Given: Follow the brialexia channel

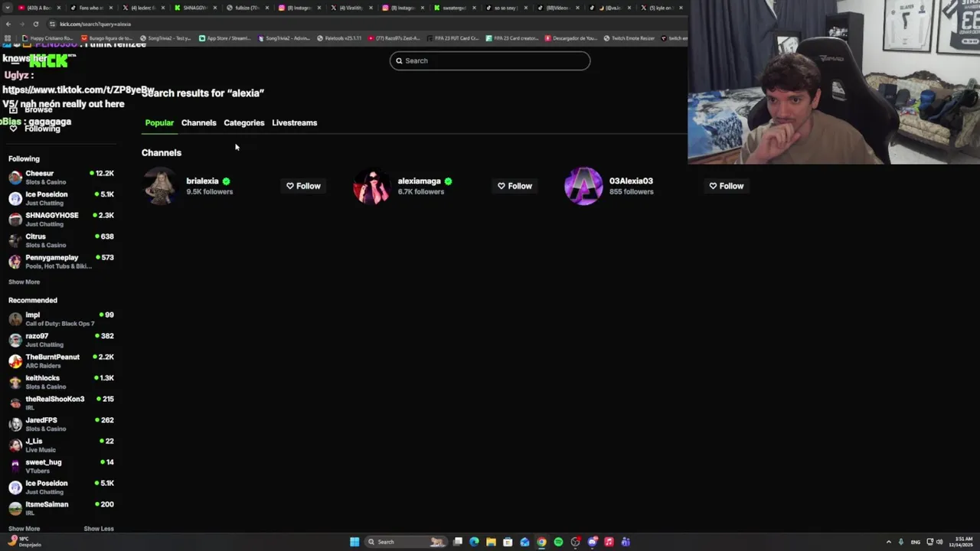Looking at the screenshot, I should pos(303,186).
